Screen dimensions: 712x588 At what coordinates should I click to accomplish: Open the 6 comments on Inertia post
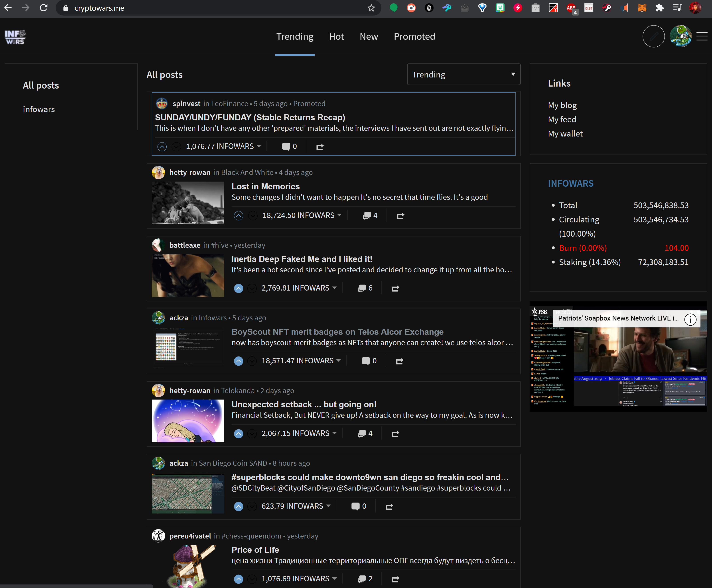coord(365,288)
